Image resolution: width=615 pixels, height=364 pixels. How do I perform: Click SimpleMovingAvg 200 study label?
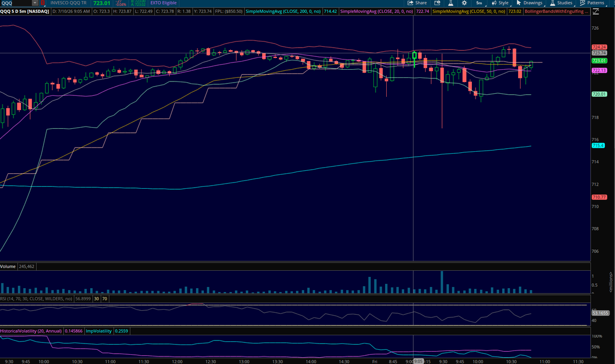tap(283, 11)
